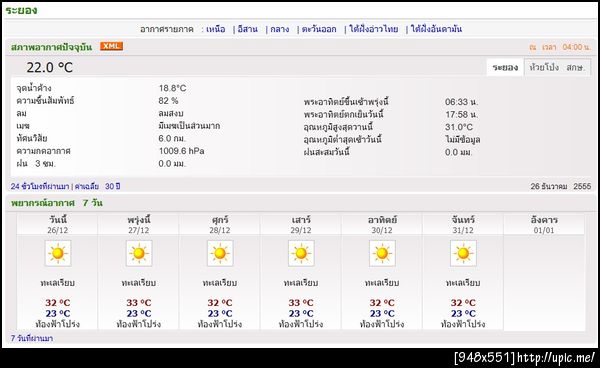The height and width of the screenshot is (368, 600).
Task: Open the 7 วันที่ผ่านมา link
Action: tap(32, 338)
